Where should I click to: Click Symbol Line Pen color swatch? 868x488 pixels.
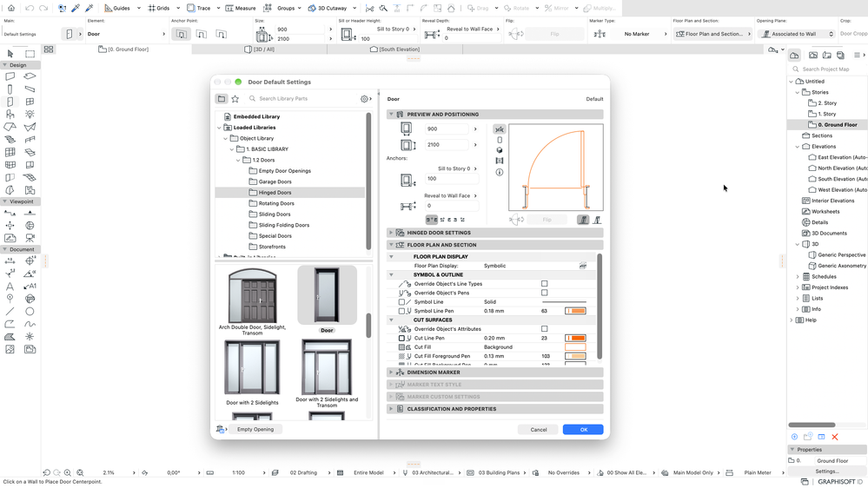pyautogui.click(x=575, y=311)
